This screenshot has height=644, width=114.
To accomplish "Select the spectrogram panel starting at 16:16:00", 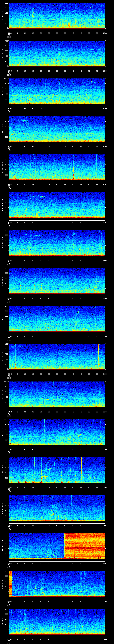I will pyautogui.click(x=57, y=91).
